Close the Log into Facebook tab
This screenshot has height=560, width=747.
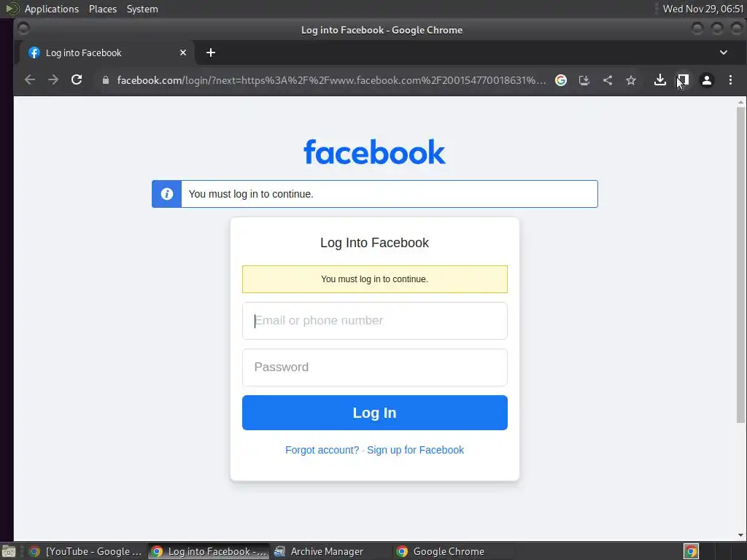(183, 52)
